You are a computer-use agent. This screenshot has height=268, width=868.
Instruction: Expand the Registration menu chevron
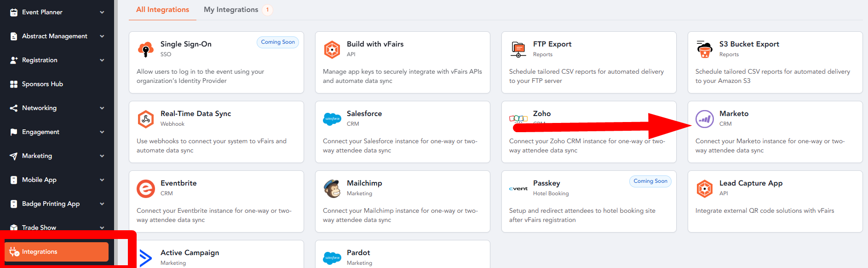pyautogui.click(x=102, y=60)
